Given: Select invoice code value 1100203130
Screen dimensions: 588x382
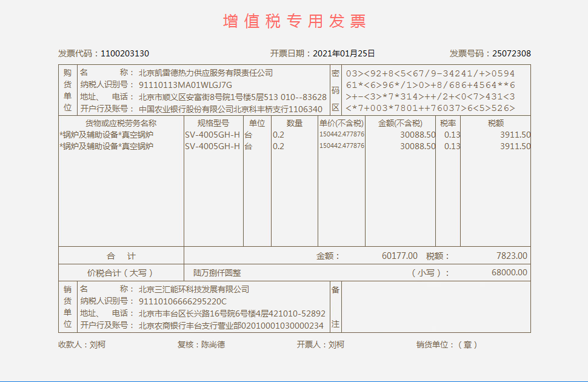Looking at the screenshot, I should click(x=125, y=53).
